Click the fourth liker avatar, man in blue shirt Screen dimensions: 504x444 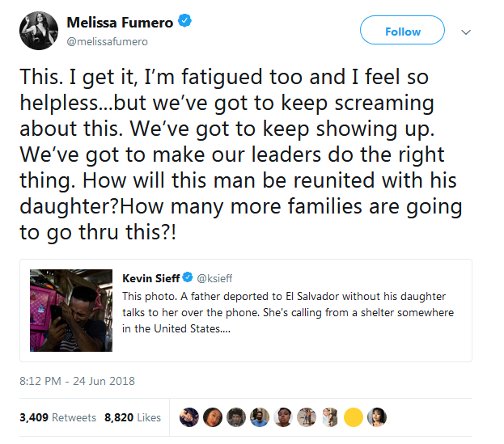click(x=259, y=417)
